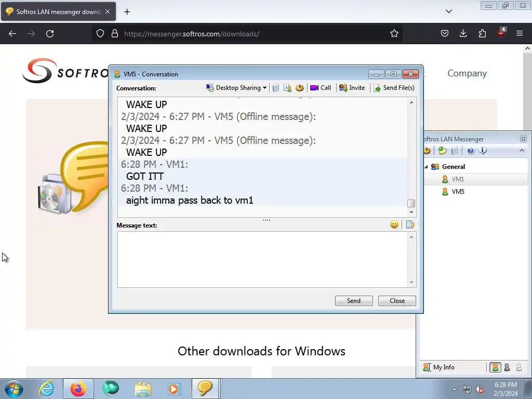Viewport: 532px width, 399px height.
Task: Open quick message templates icon beside smiley
Action: 410,224
